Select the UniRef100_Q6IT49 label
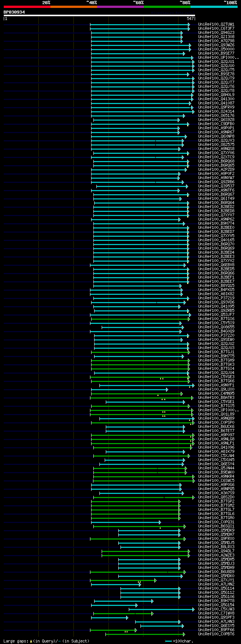The image size is (241, 644). click(216, 199)
